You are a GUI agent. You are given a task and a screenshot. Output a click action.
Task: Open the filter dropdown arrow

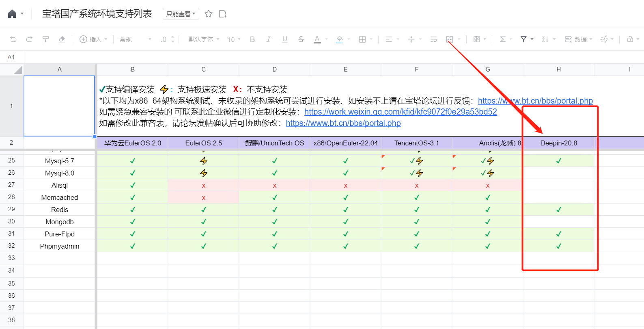[532, 39]
